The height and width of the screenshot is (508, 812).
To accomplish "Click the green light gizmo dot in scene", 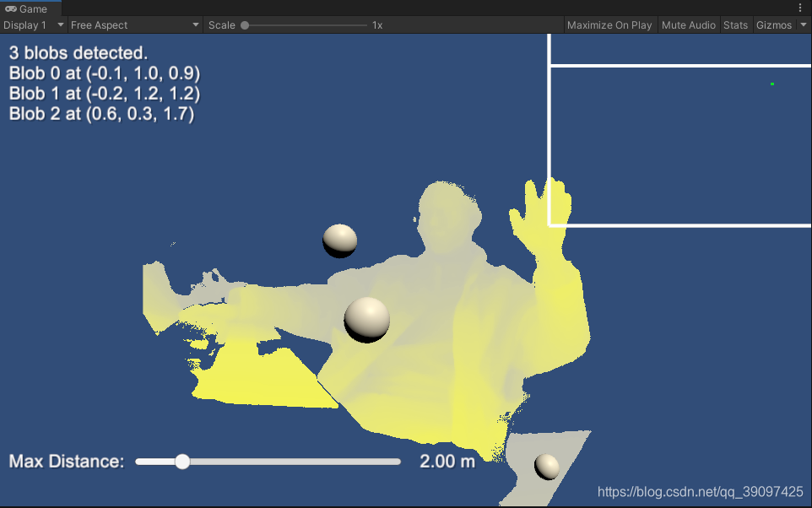I will coord(771,84).
